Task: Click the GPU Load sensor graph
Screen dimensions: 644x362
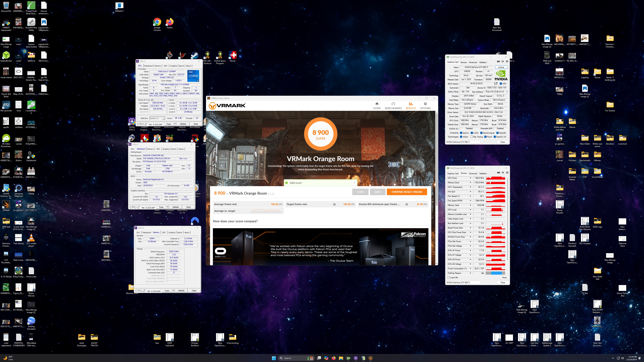Action: tap(496, 210)
